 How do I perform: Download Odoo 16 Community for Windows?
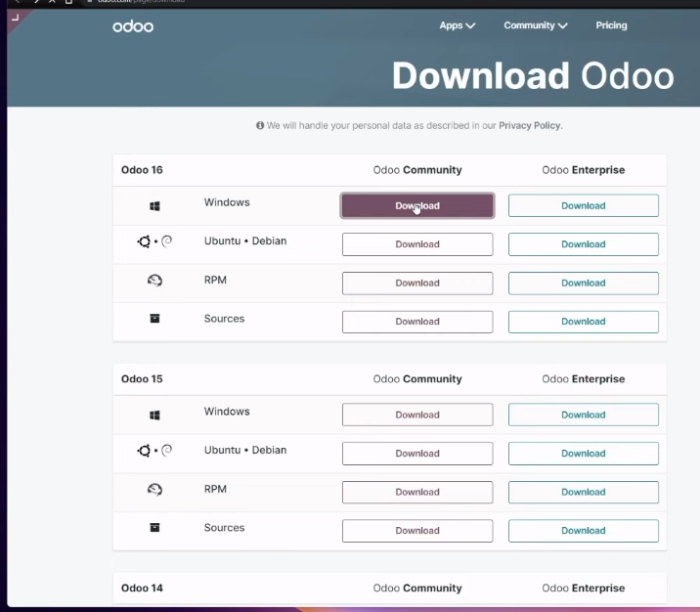(x=417, y=205)
